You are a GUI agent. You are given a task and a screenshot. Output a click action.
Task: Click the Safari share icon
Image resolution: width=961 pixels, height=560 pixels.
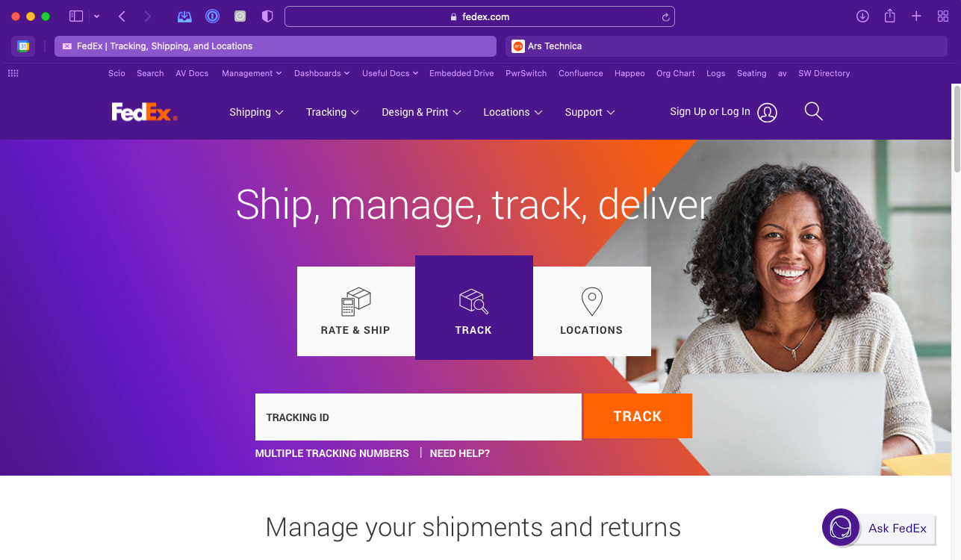pyautogui.click(x=889, y=16)
